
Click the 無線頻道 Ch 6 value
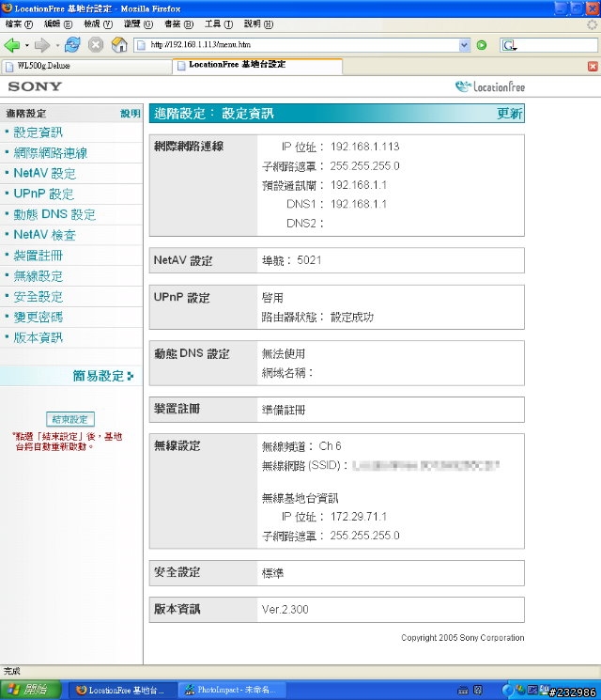coord(330,446)
